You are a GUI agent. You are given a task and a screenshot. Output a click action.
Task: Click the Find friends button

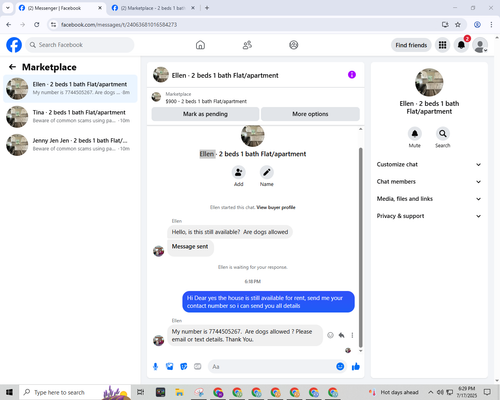coord(411,45)
